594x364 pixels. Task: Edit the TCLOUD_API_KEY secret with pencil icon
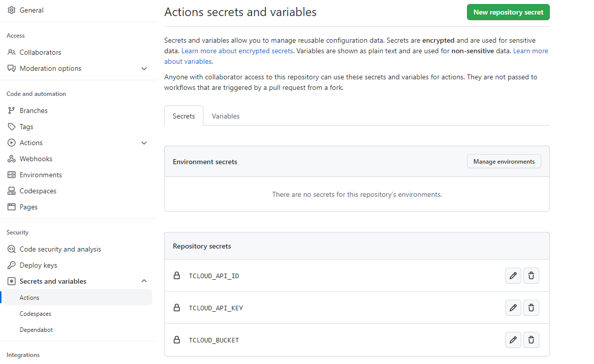(513, 308)
